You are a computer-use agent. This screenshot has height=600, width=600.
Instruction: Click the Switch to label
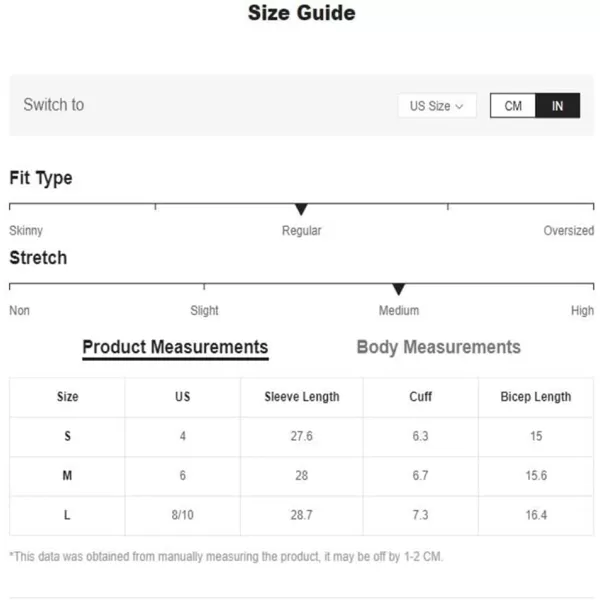[54, 105]
